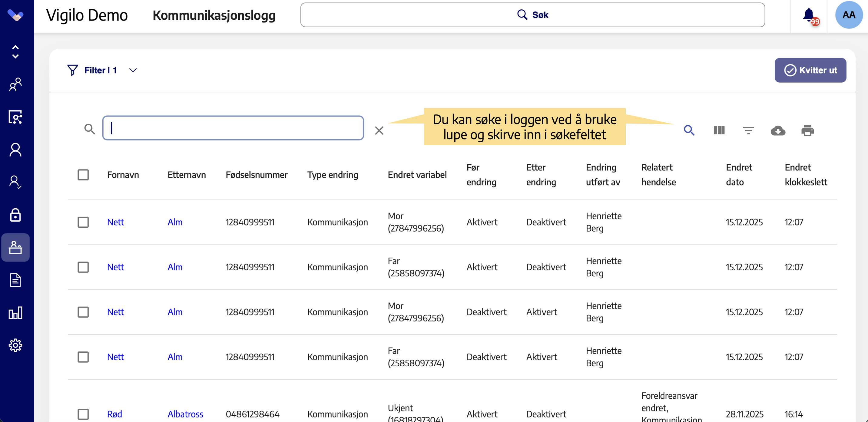
Task: Open the settings gear sidebar icon
Action: click(15, 345)
